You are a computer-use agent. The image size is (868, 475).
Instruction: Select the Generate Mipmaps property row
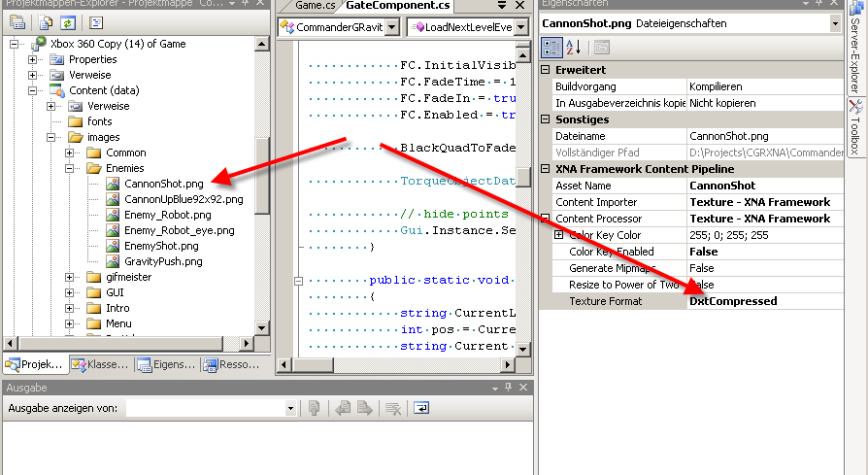[697, 268]
